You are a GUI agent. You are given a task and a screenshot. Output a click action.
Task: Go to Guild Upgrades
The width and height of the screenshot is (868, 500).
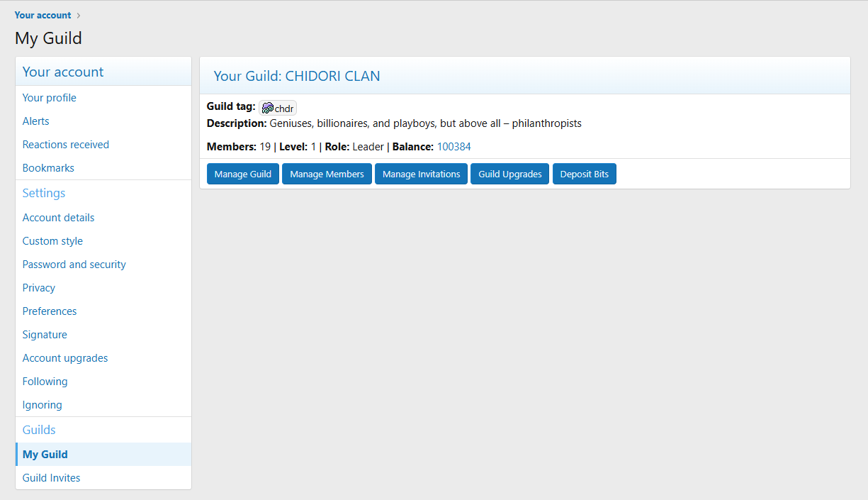[x=510, y=174]
